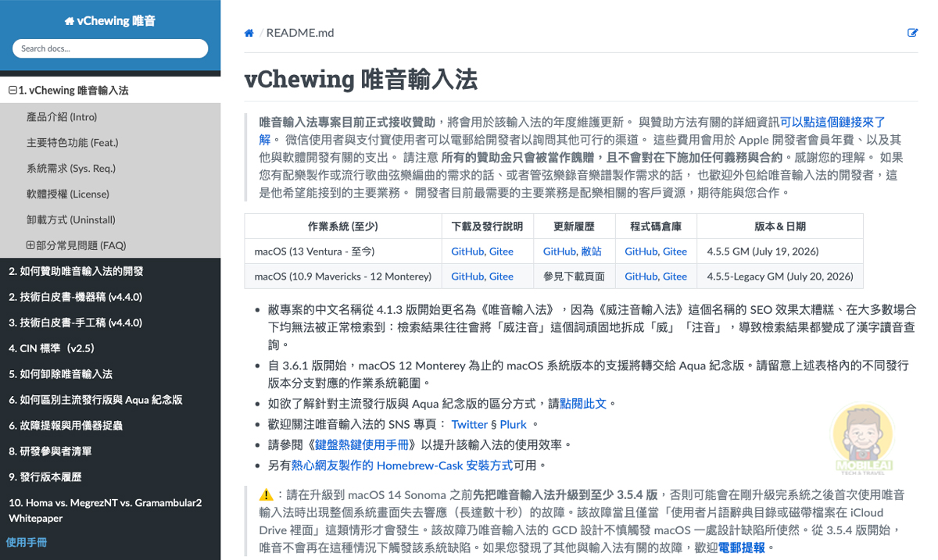Click the 版本＆日期 column header
Viewport: 938px width, 560px height.
[780, 226]
